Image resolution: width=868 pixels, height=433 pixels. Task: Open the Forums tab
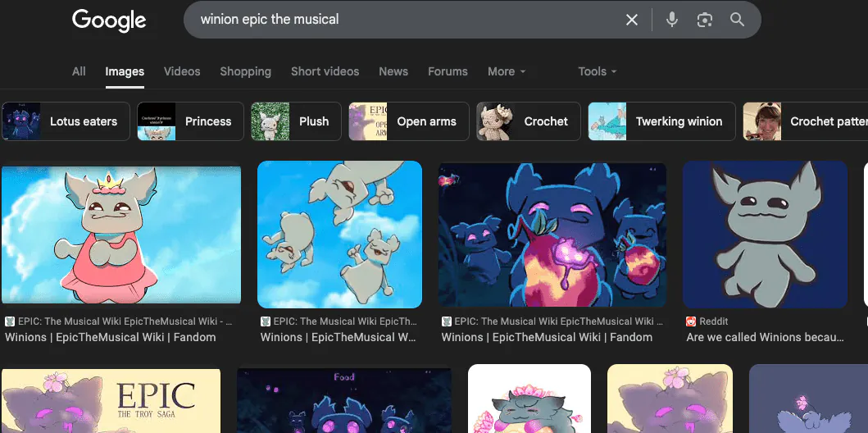coord(448,71)
